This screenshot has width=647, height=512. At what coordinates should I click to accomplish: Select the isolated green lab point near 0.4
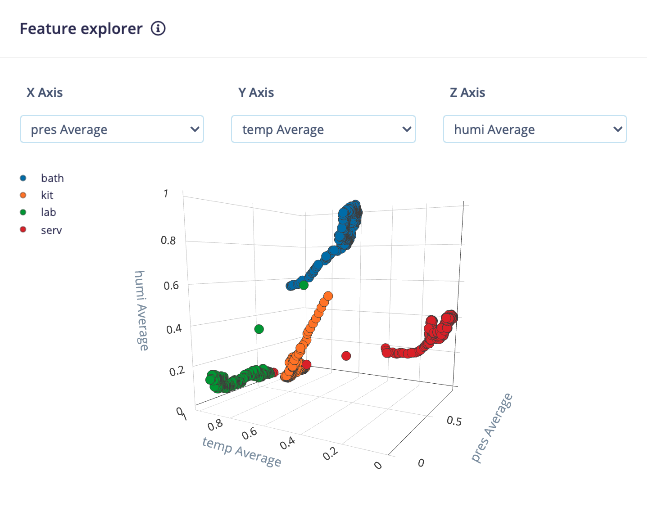pos(259,329)
